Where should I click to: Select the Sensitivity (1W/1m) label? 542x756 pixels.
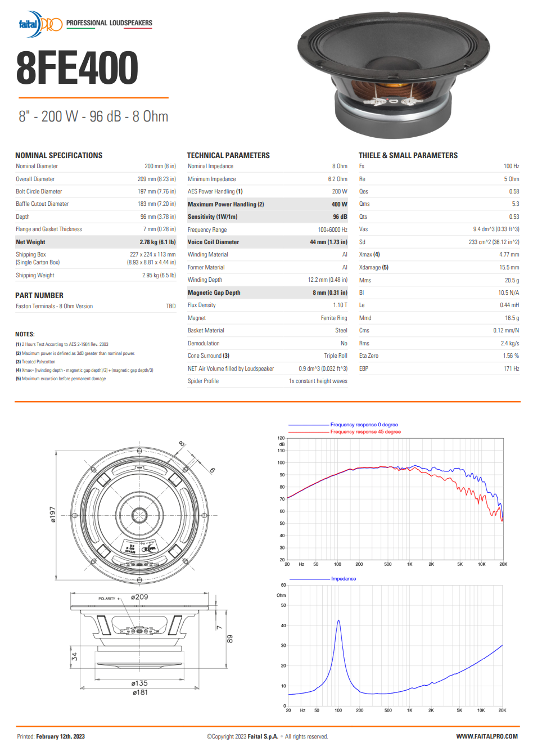tap(213, 217)
